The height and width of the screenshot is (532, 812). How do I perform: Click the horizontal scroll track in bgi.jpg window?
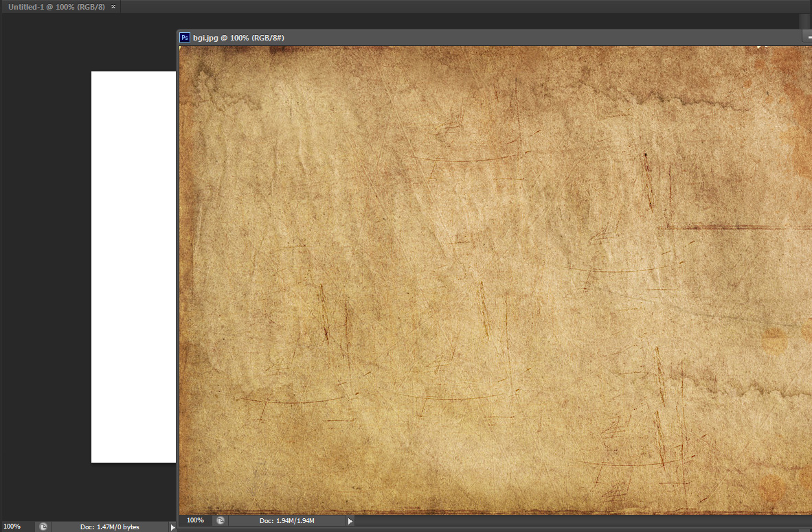(583, 520)
